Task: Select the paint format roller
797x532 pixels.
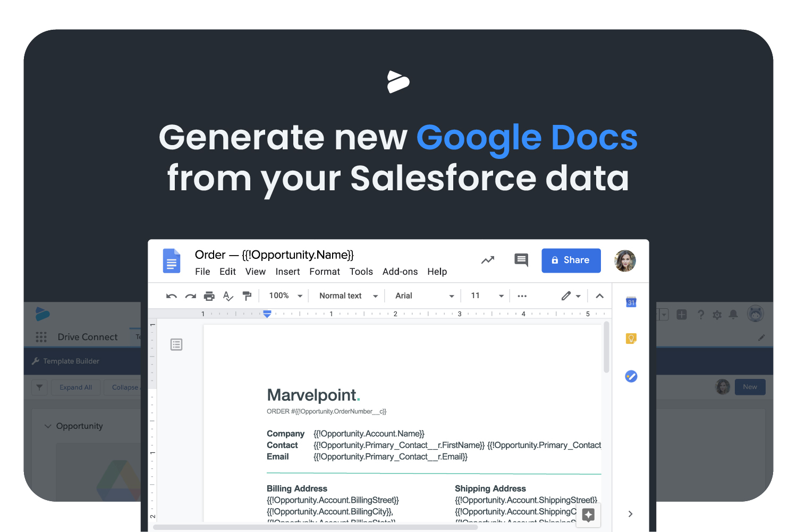Action: click(x=247, y=296)
